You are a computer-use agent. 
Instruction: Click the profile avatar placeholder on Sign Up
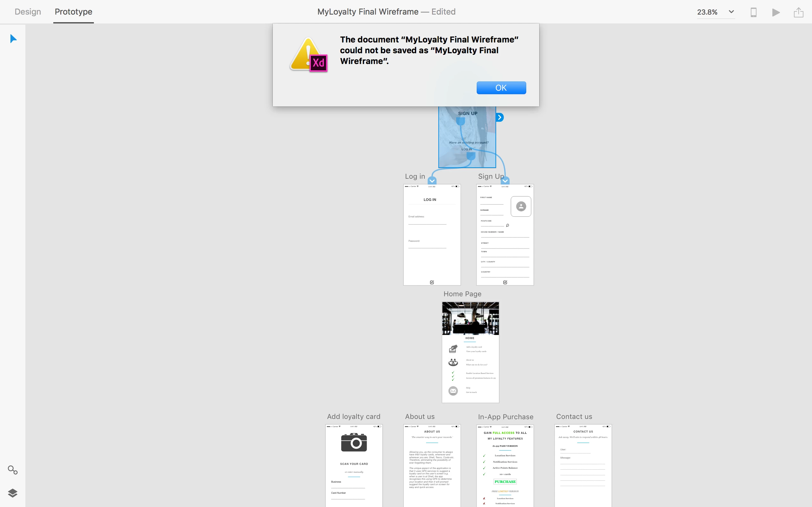pyautogui.click(x=521, y=206)
